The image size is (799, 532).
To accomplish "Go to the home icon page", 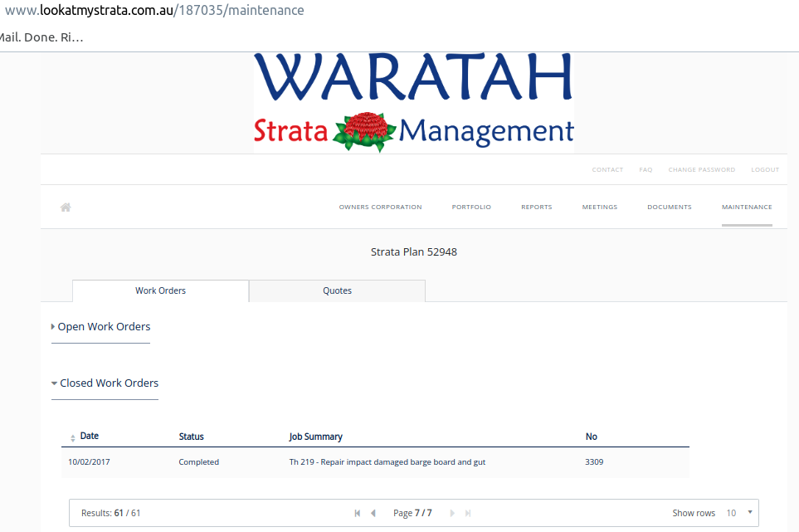I will point(66,207).
